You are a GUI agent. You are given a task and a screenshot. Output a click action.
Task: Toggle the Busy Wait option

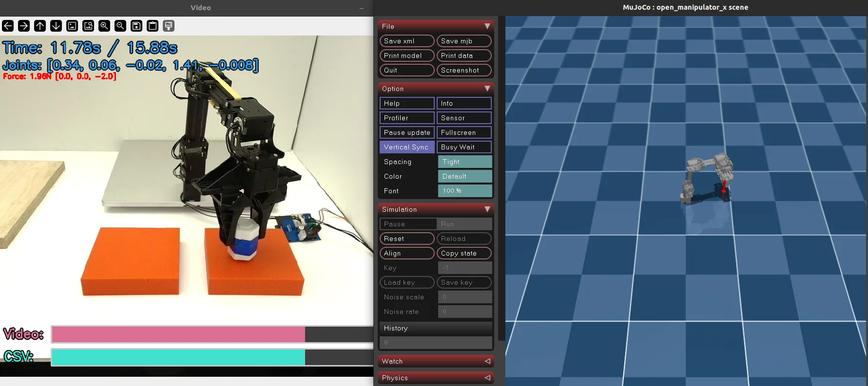pyautogui.click(x=464, y=147)
